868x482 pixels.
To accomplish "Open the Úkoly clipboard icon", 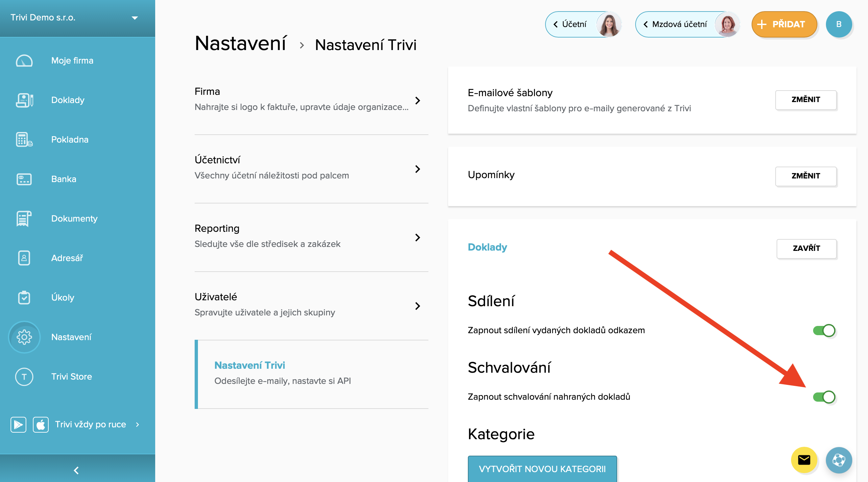I will [x=24, y=298].
